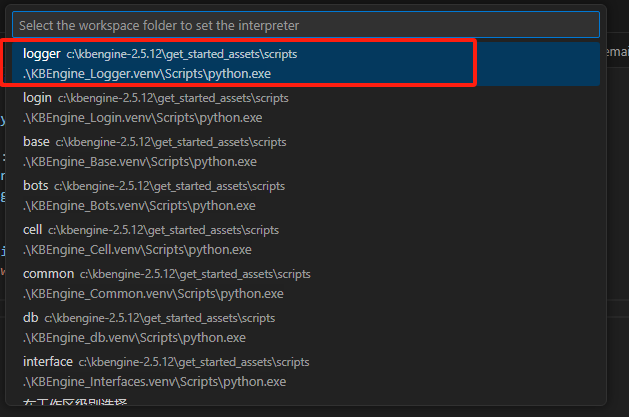The width and height of the screenshot is (629, 417).
Task: Click the KBEngine_db.venv python.exe path
Action: 134,338
